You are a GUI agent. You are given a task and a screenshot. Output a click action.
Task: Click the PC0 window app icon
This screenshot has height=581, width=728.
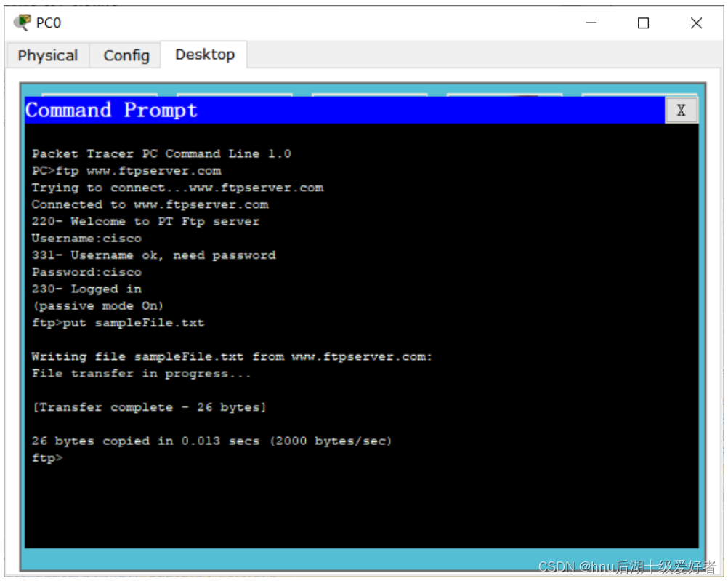23,23
